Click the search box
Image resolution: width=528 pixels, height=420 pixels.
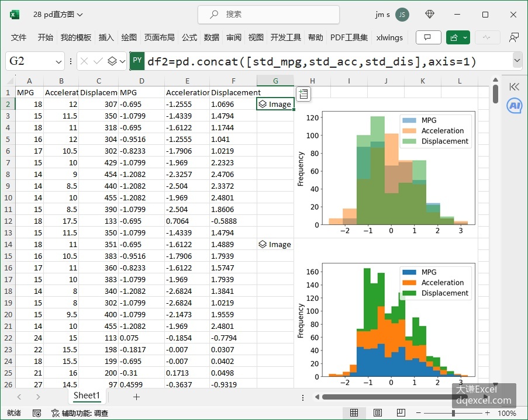(x=269, y=15)
